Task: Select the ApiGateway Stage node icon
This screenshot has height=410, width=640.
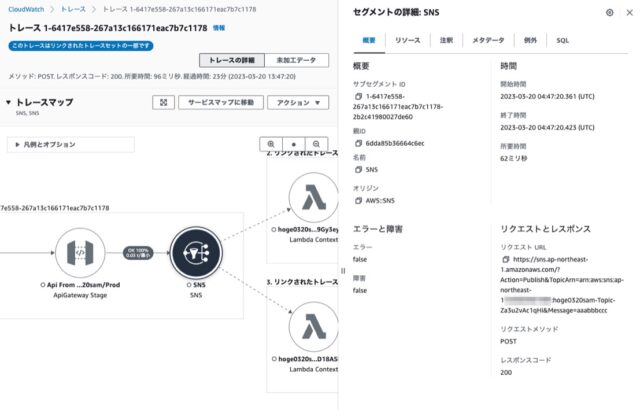Action: [x=80, y=253]
